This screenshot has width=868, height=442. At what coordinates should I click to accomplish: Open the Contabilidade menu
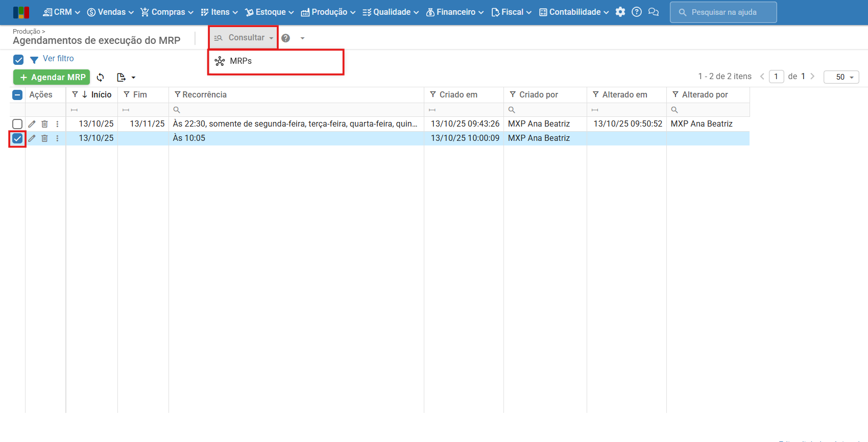[574, 12]
